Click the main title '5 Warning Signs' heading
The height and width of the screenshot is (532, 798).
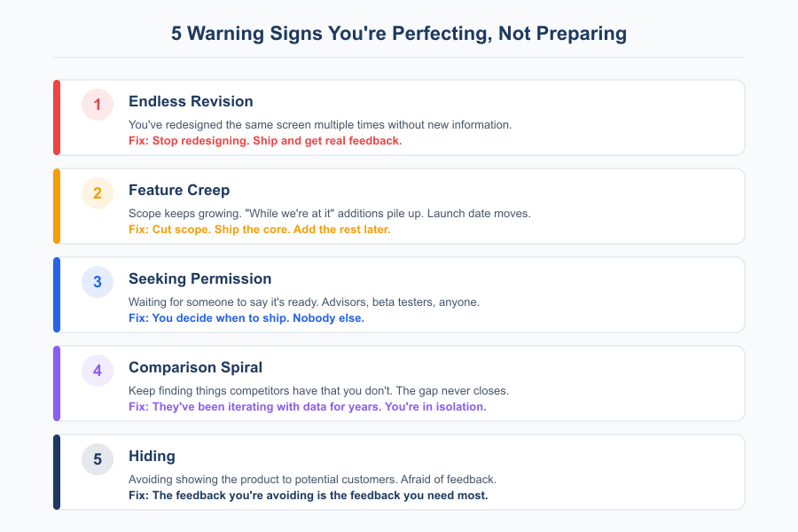399,34
